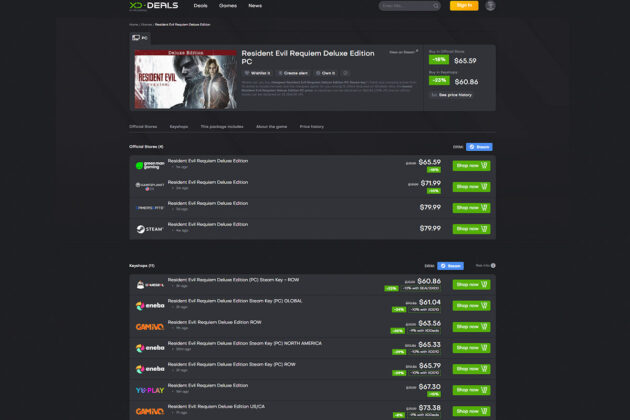Click the Home breadcrumb link

(133, 25)
